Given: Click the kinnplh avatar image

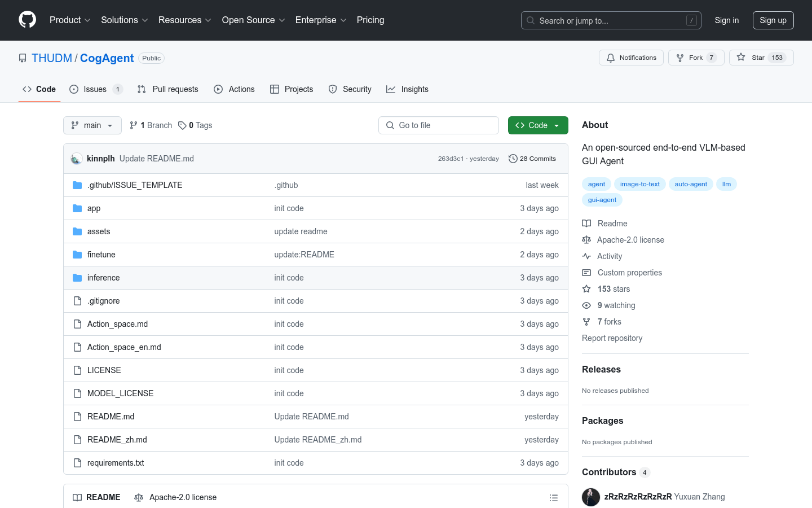Looking at the screenshot, I should [77, 159].
